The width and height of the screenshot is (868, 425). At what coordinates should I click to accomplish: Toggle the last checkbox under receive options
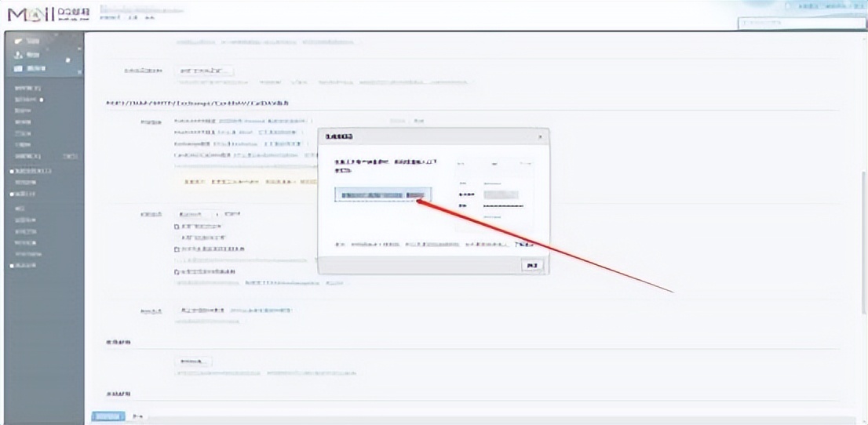(x=177, y=271)
